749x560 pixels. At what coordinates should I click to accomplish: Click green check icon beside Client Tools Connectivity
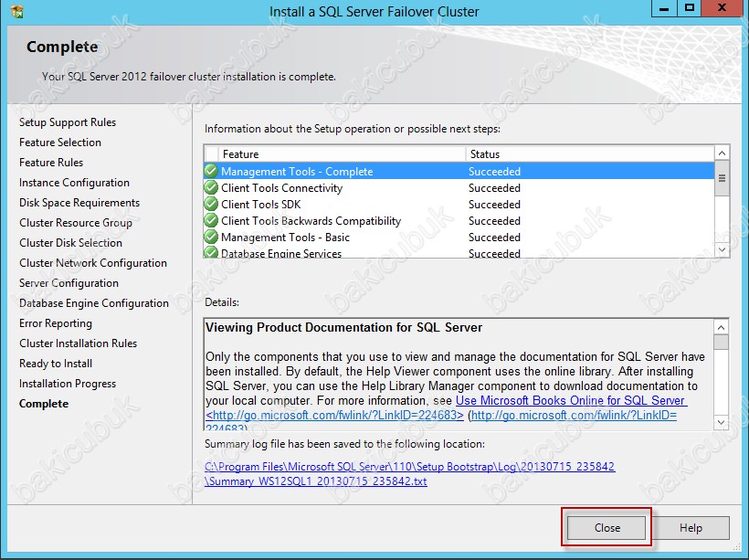coord(211,188)
